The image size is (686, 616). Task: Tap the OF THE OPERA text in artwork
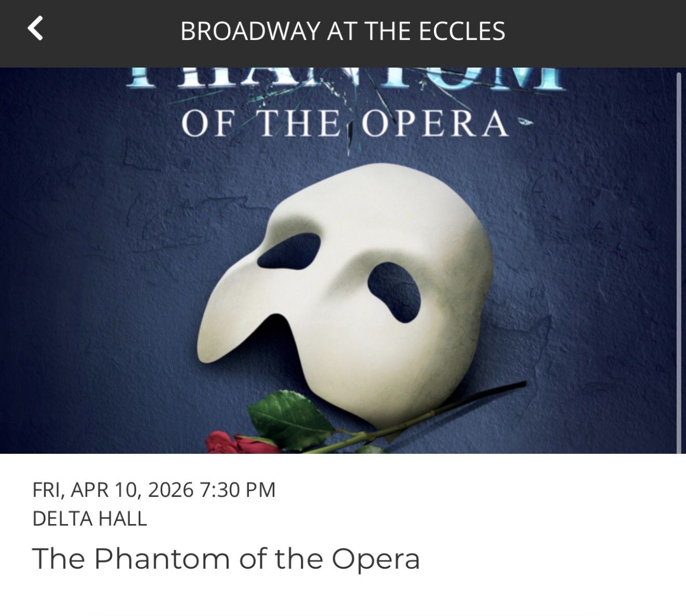[343, 123]
